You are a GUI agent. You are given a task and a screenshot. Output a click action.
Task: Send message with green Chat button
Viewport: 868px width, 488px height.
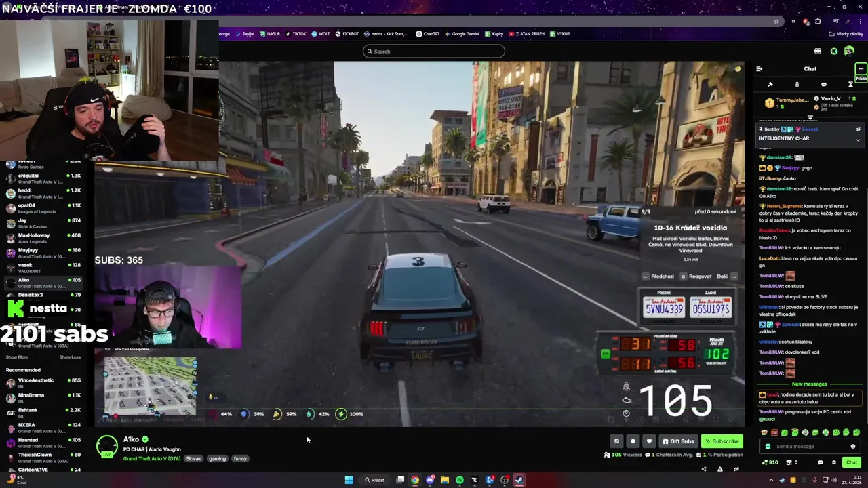tap(852, 462)
